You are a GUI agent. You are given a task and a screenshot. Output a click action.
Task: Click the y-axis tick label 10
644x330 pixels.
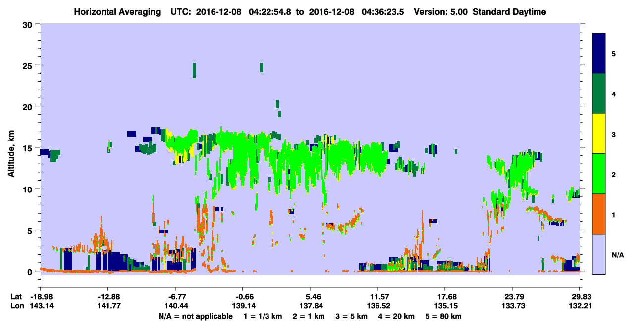tap(29, 189)
